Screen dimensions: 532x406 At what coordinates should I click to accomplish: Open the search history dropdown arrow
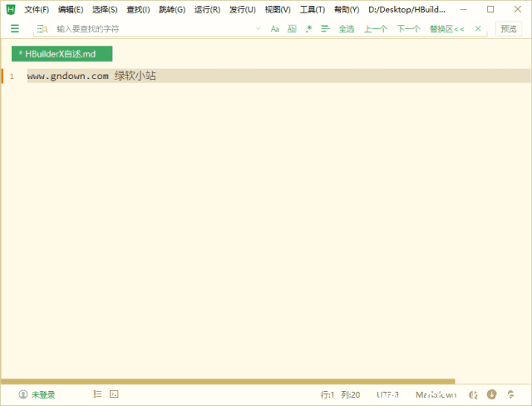click(258, 28)
